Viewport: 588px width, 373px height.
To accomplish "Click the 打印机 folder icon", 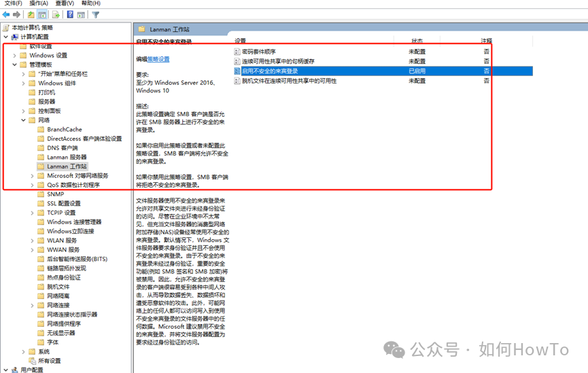I will pyautogui.click(x=32, y=92).
